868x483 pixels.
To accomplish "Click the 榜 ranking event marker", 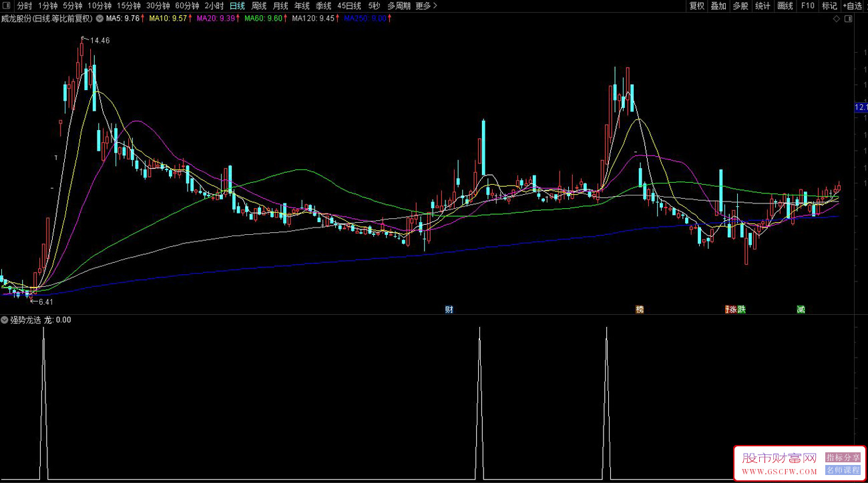I will point(640,310).
